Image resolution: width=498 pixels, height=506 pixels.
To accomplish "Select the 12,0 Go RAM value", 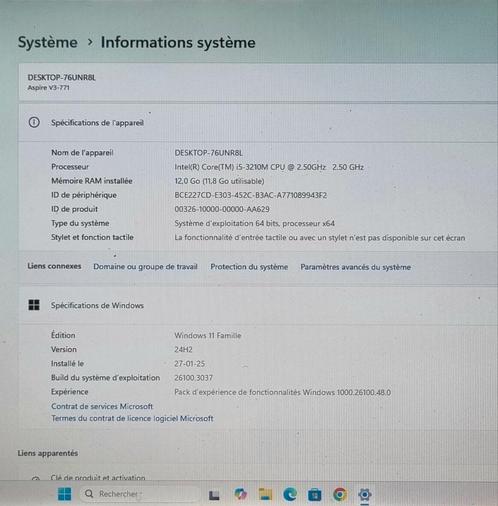I will pos(219,181).
